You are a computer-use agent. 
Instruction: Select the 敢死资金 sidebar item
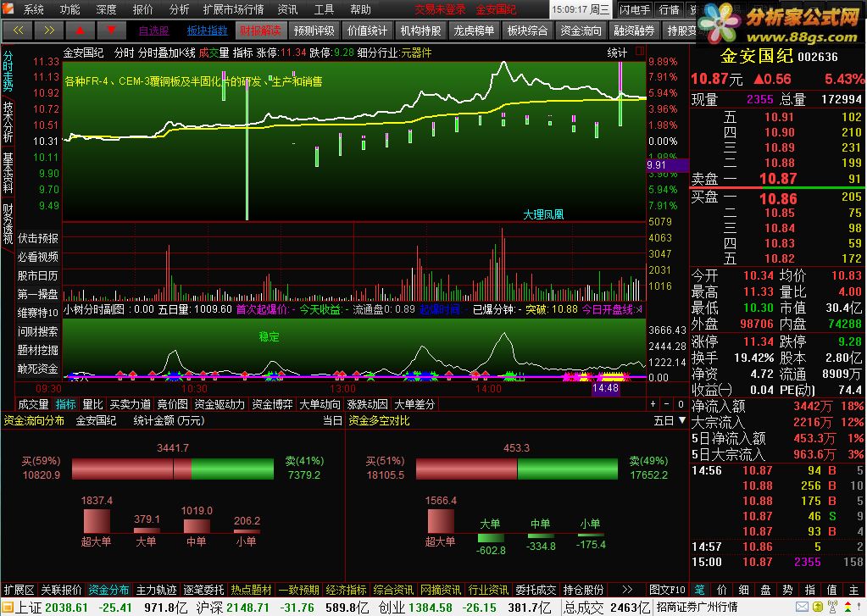(x=37, y=369)
